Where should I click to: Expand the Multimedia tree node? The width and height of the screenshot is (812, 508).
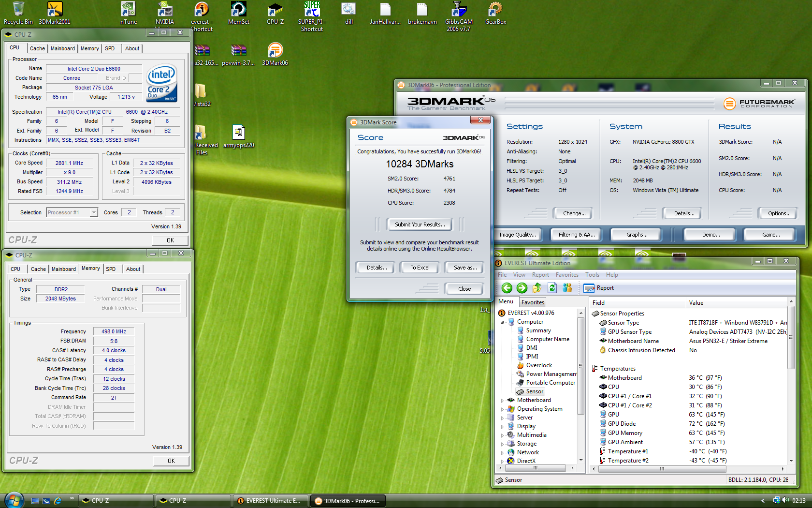[503, 435]
